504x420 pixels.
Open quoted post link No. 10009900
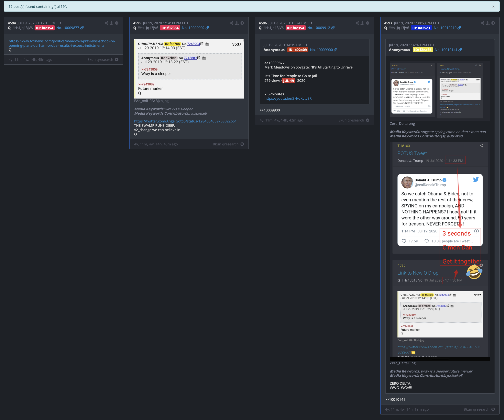321,50
